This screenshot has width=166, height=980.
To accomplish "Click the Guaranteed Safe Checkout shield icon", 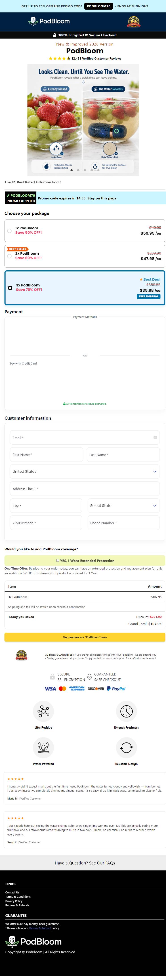I will (x=89, y=677).
